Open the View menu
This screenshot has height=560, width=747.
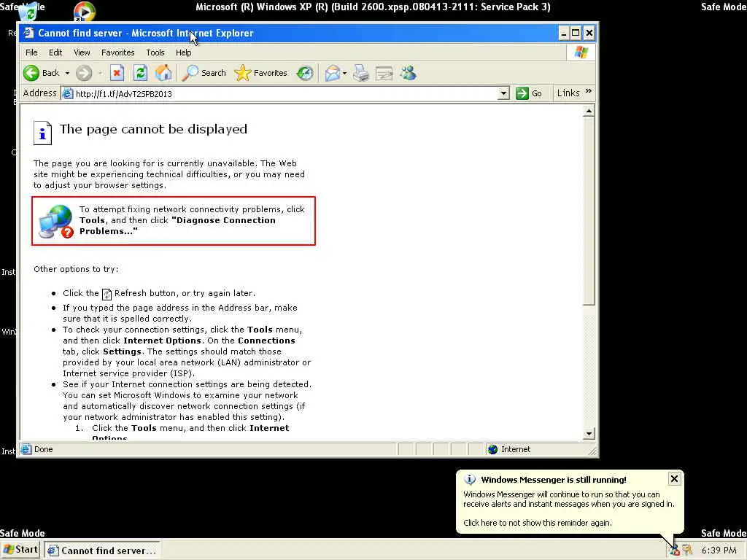(82, 52)
